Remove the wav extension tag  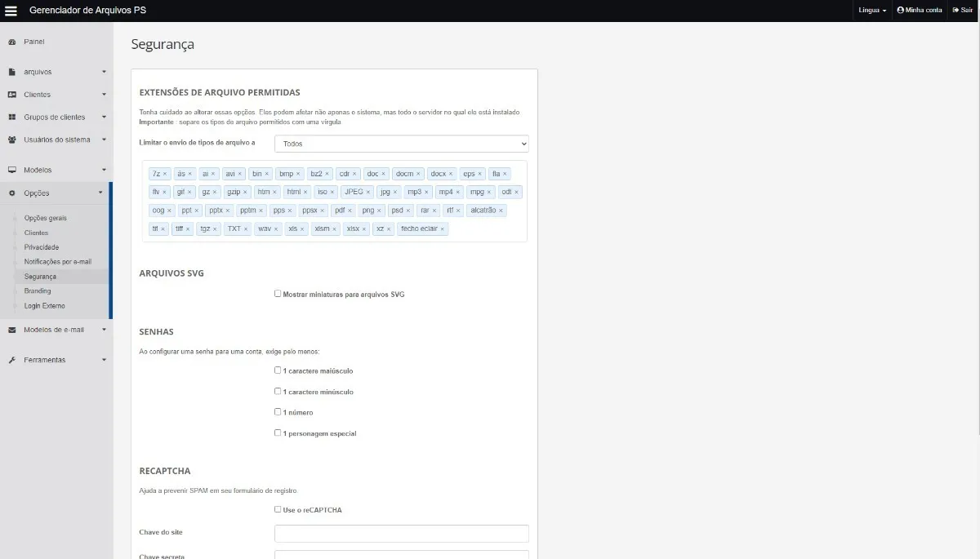pyautogui.click(x=276, y=229)
